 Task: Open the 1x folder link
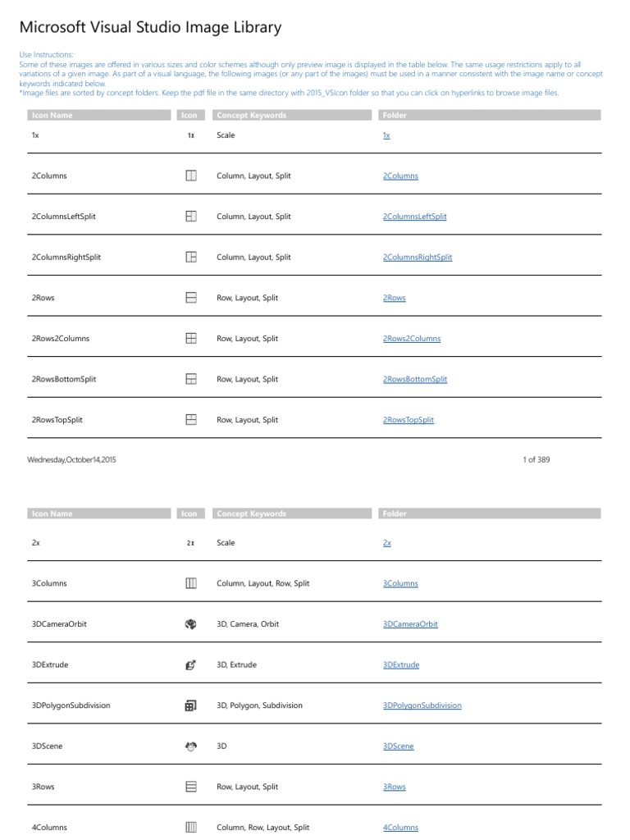pyautogui.click(x=386, y=135)
